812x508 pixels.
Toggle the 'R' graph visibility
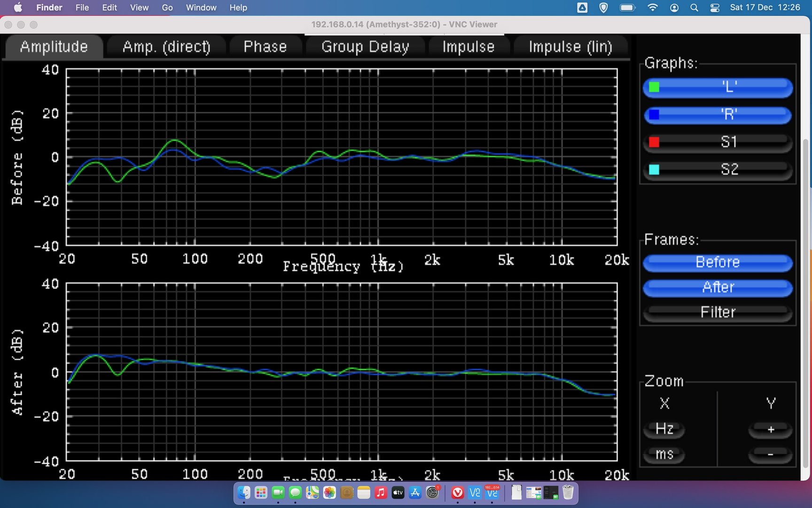tap(718, 114)
